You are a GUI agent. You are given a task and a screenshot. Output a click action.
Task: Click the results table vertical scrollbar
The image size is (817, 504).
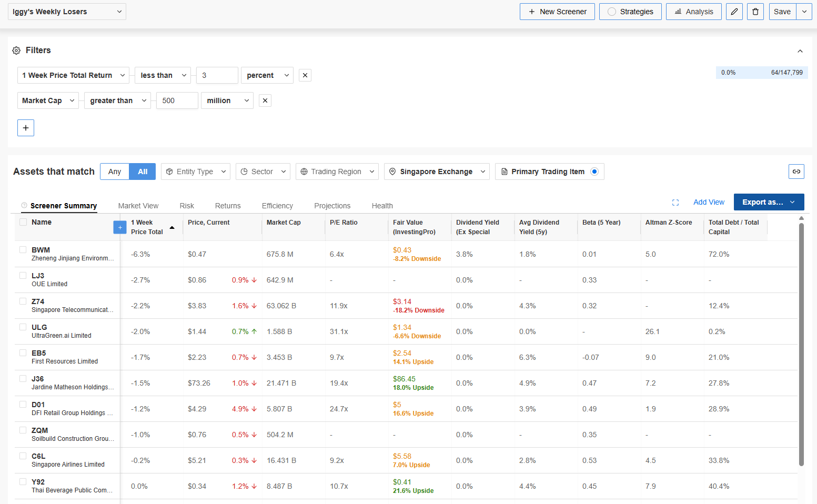coord(801,345)
